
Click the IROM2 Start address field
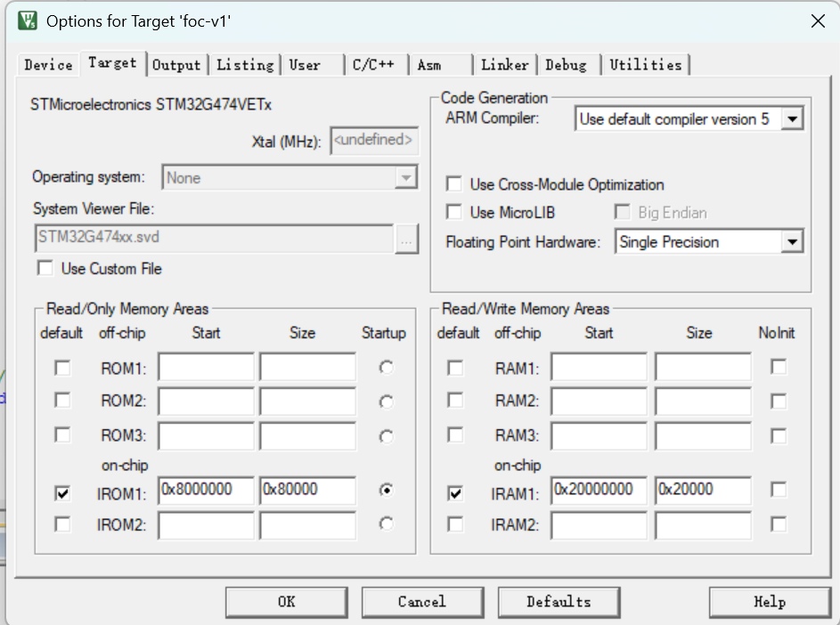tap(207, 525)
